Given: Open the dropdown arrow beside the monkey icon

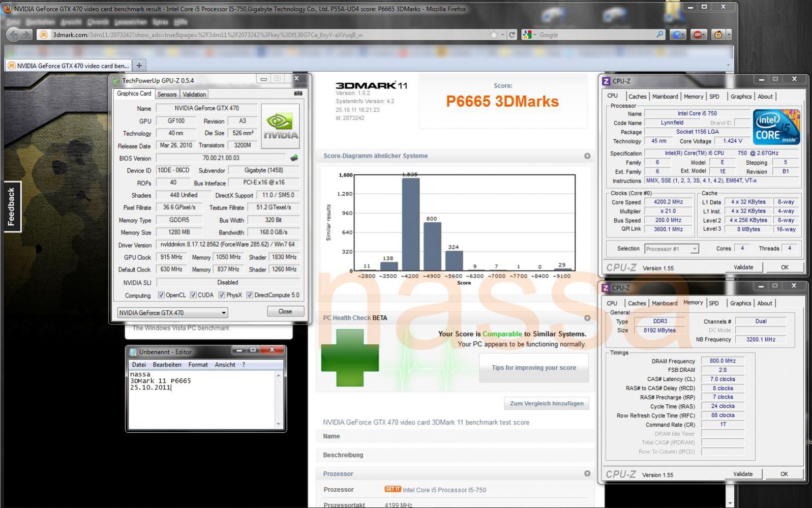Looking at the screenshot, I should [x=729, y=35].
